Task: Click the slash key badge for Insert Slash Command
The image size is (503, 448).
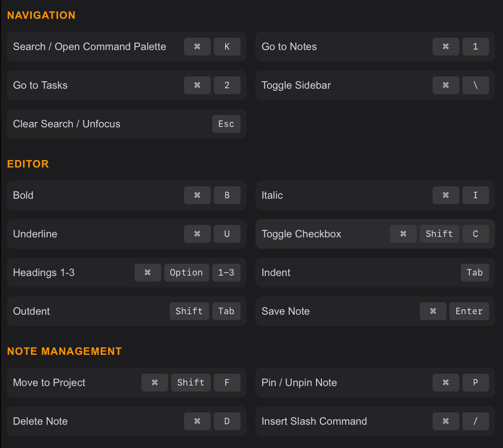Action: pyautogui.click(x=475, y=421)
